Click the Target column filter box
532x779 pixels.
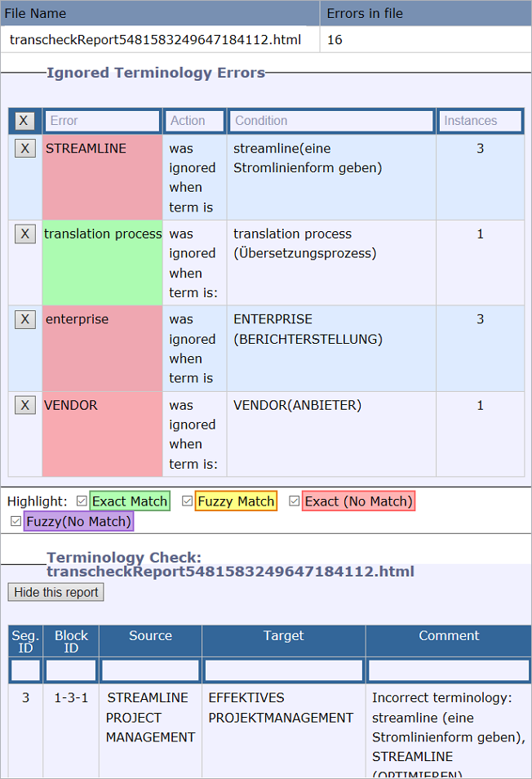[x=284, y=670]
